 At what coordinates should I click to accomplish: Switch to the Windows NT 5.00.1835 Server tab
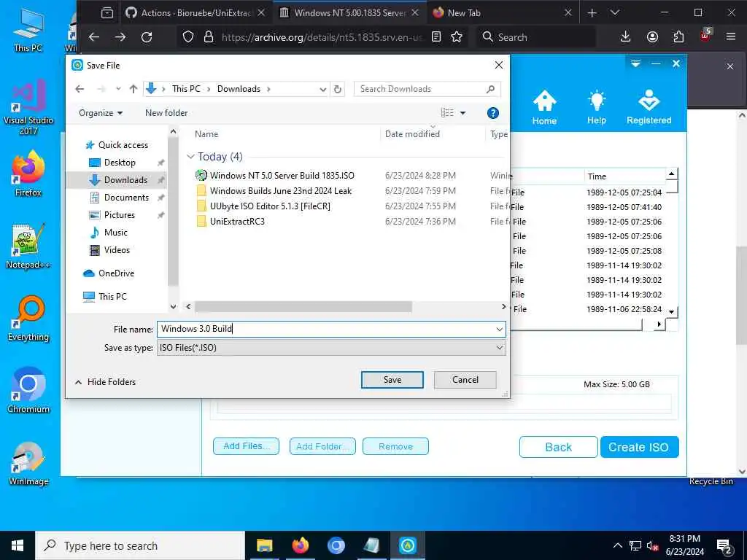coord(349,13)
